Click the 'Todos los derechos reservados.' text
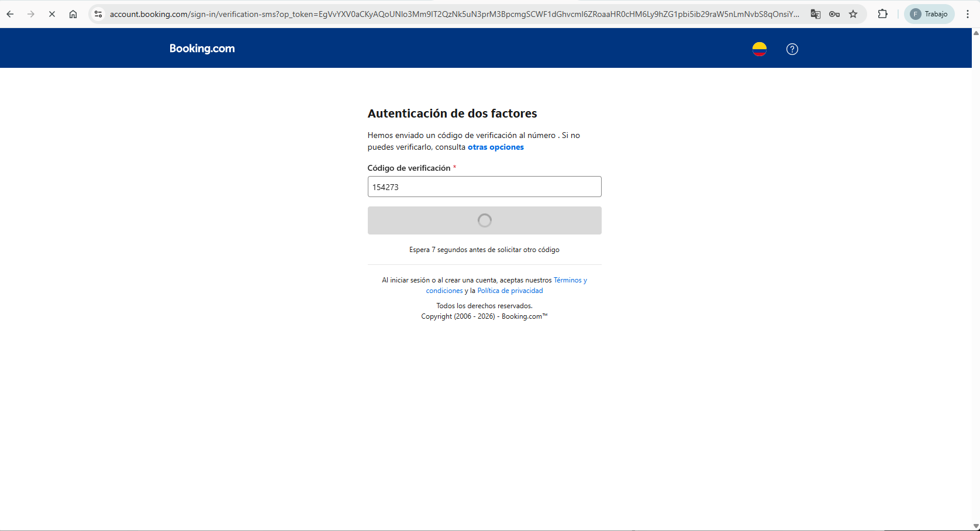 click(x=485, y=306)
